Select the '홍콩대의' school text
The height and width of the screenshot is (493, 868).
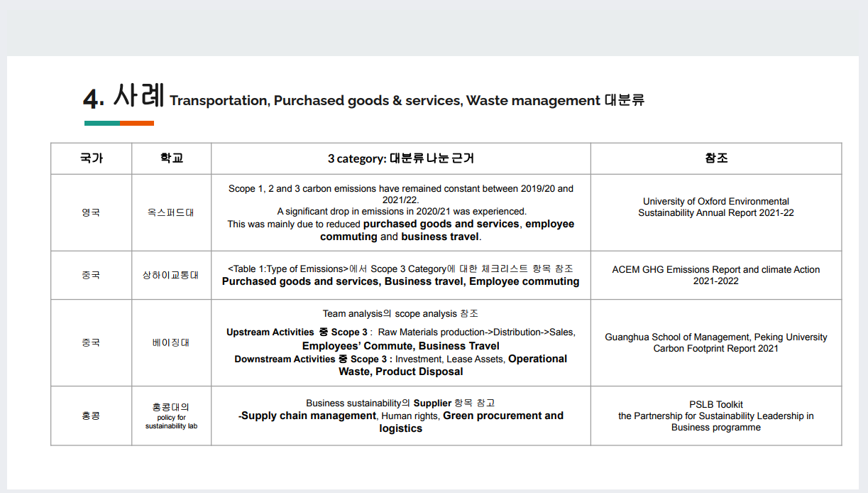172,407
